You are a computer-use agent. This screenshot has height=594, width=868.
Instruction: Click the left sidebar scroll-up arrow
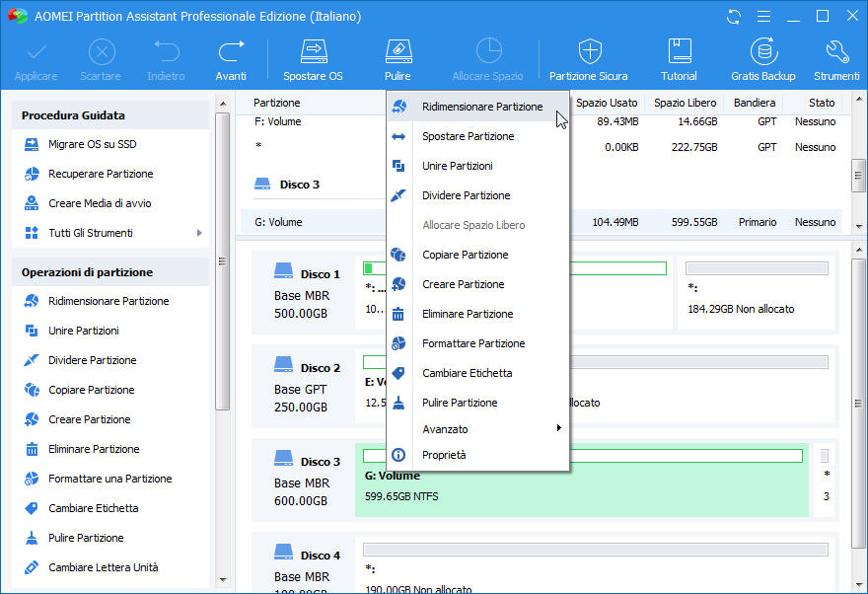pyautogui.click(x=223, y=104)
